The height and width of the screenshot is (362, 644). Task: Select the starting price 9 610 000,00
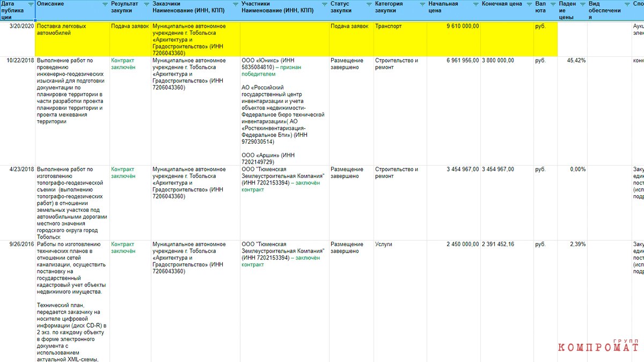(453, 39)
